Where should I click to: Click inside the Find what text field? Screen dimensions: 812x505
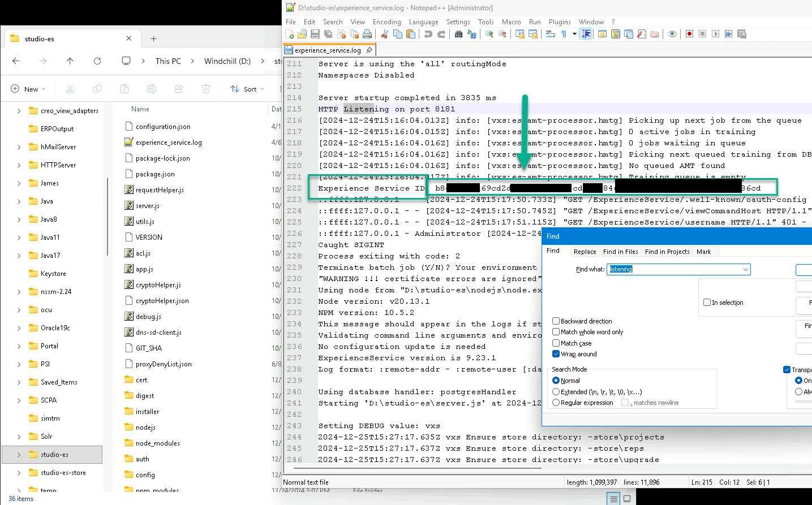tap(674, 269)
